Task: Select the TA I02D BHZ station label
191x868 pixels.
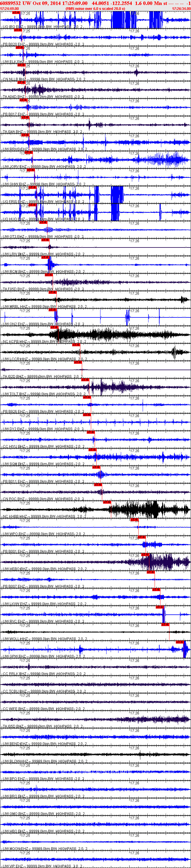Action: point(43,377)
